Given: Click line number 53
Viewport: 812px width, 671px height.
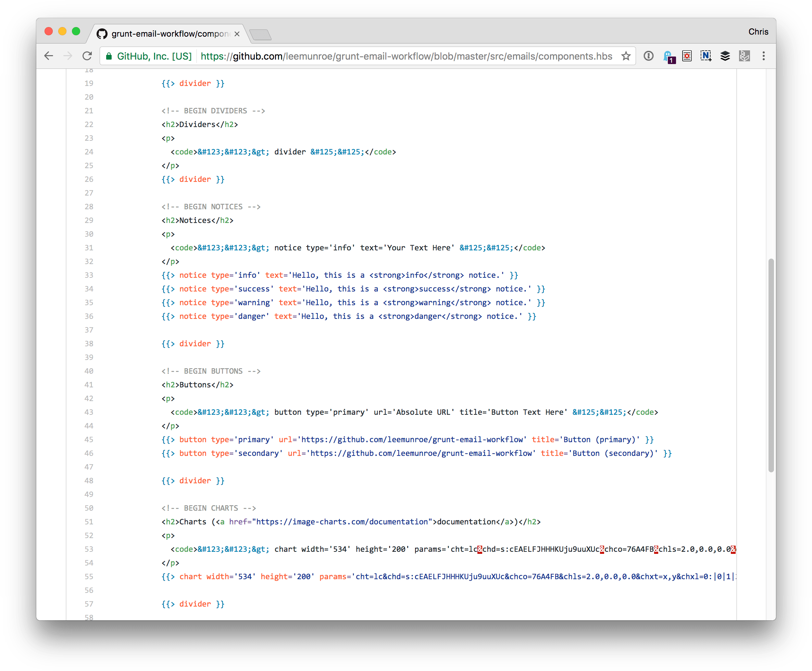Looking at the screenshot, I should 89,549.
